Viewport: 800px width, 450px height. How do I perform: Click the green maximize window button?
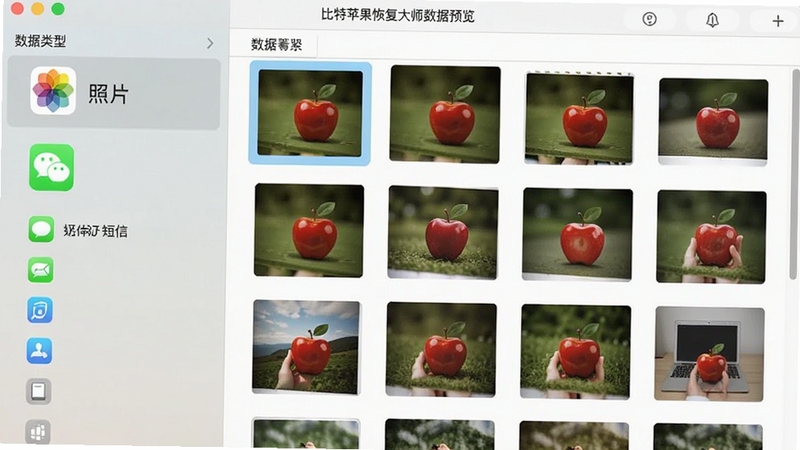pos(58,9)
